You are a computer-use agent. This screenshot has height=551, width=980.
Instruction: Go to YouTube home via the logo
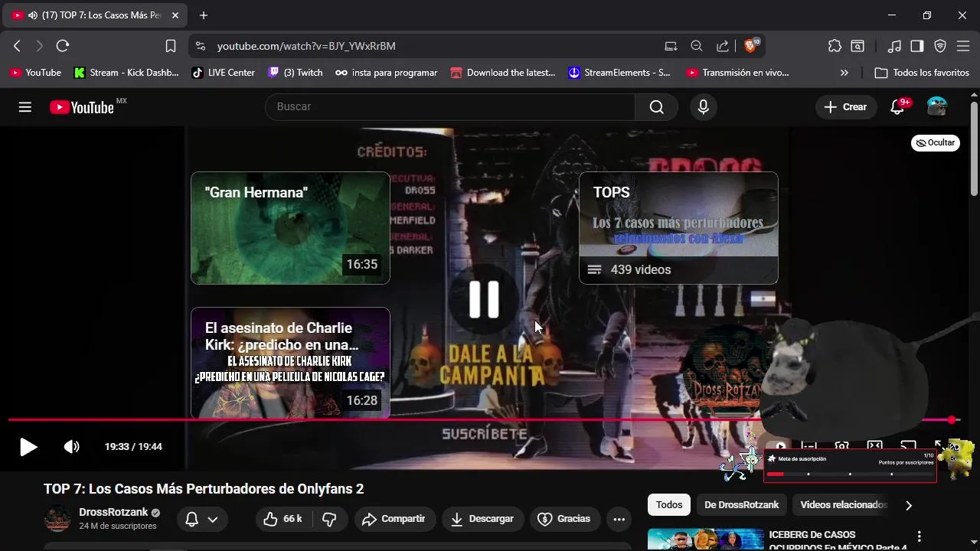[81, 107]
